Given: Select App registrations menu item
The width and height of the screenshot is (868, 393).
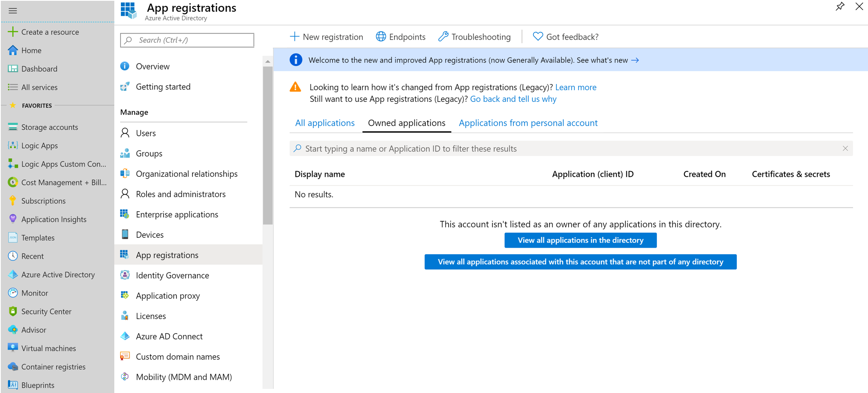Looking at the screenshot, I should pos(188,255).
